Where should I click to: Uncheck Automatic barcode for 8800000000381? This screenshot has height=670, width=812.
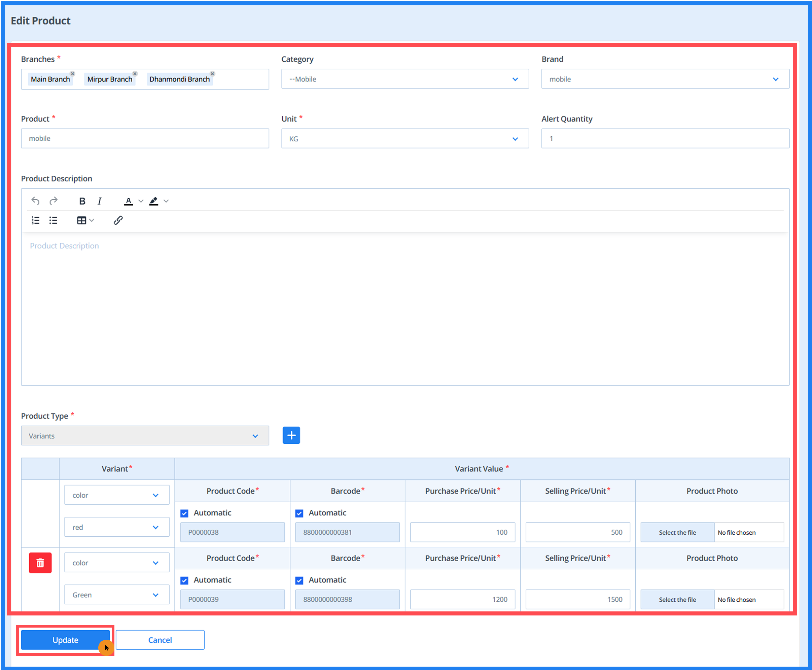coord(299,513)
